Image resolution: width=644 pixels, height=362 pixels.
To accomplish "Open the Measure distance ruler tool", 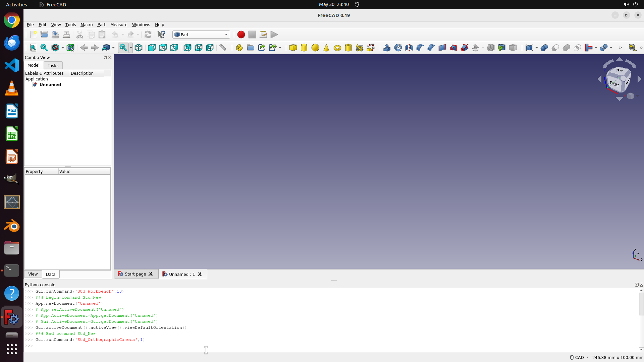I will click(x=223, y=48).
